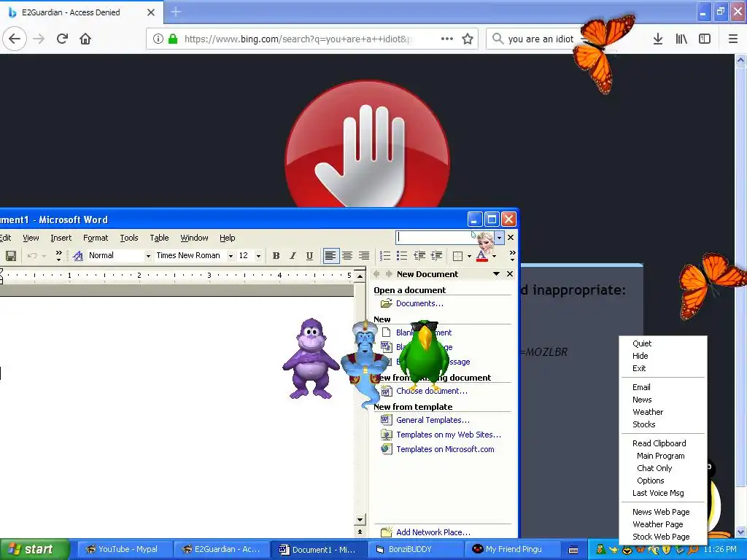
Task: Toggle bold formatting in Word
Action: tap(276, 256)
